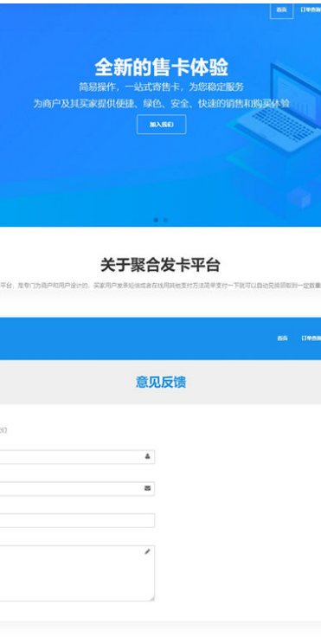This screenshot has height=644, width=321.
Task: Click the envelope icon in the email field
Action: click(x=147, y=488)
